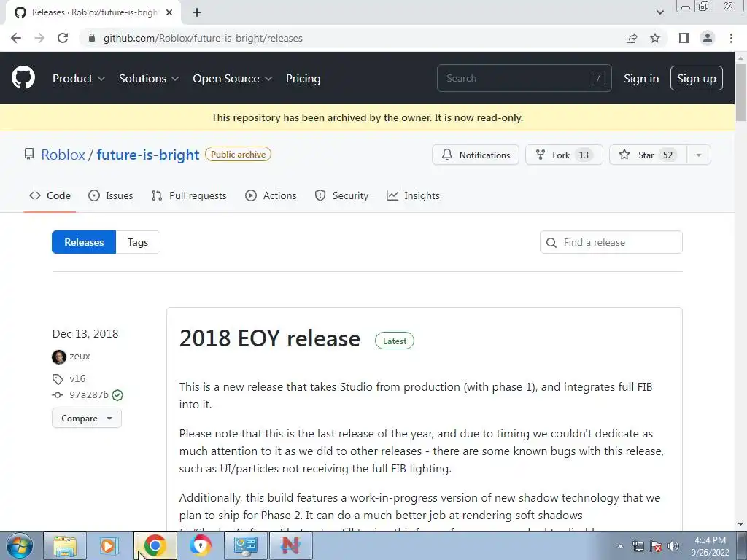Expand the Open Source menu
The image size is (747, 560).
click(232, 79)
